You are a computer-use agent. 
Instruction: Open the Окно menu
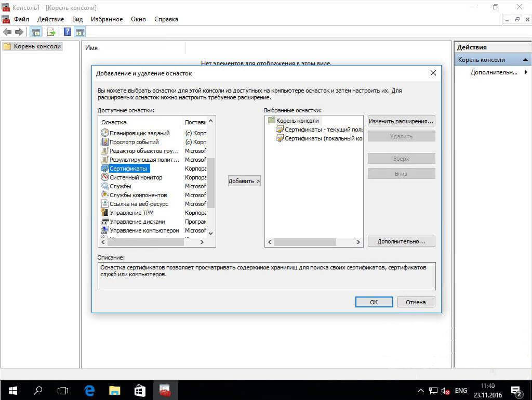point(138,19)
